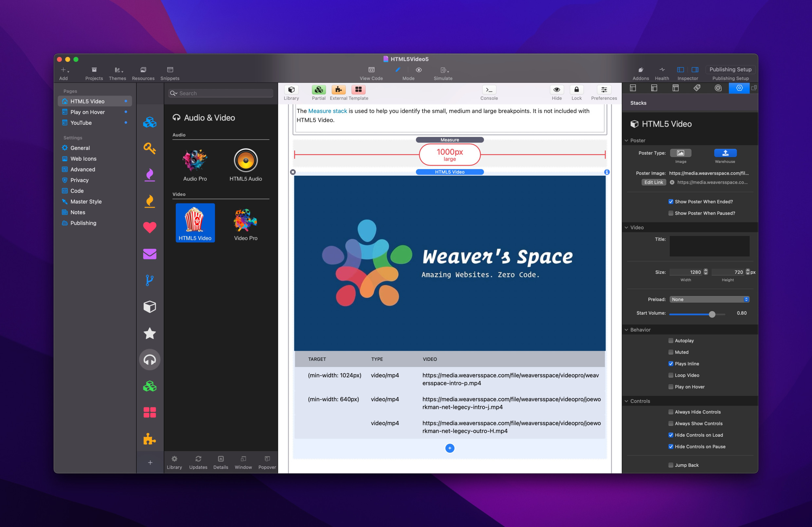Follow the Measure stack link
Image resolution: width=812 pixels, height=527 pixels.
pos(327,111)
